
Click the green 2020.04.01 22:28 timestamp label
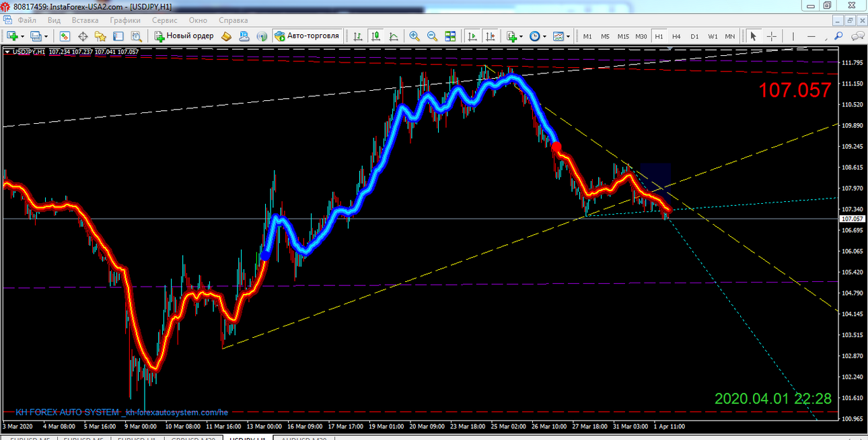click(x=772, y=398)
